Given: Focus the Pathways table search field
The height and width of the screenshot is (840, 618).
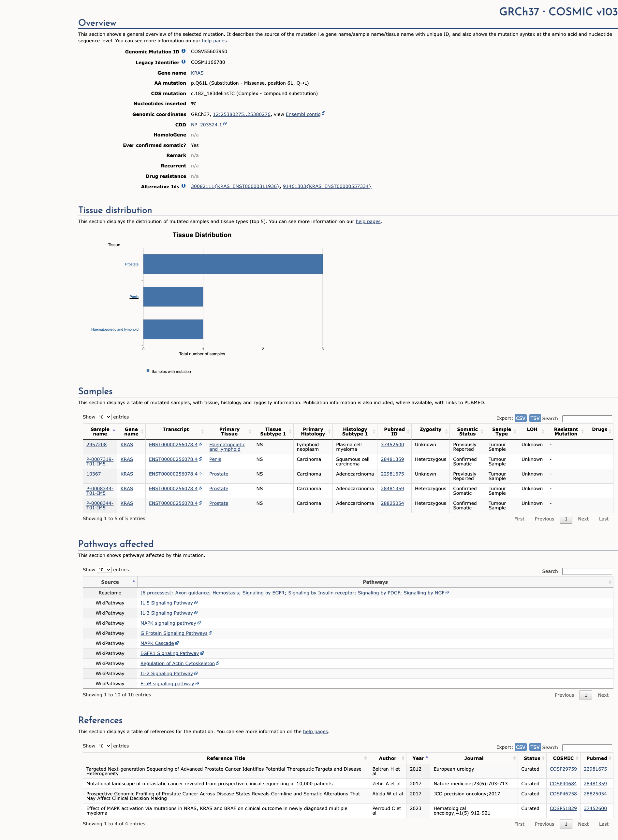Looking at the screenshot, I should [x=587, y=571].
